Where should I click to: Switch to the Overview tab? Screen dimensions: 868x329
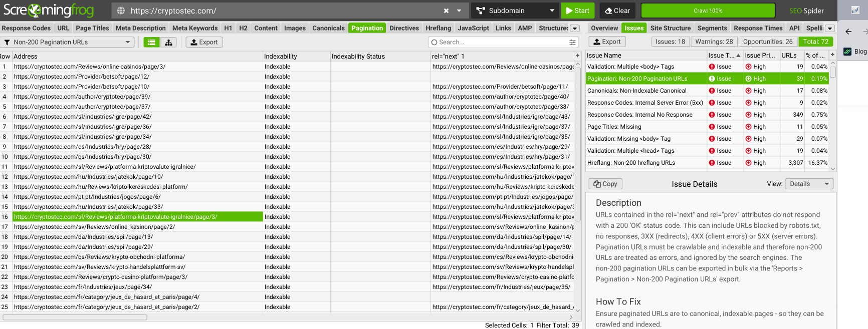point(604,28)
